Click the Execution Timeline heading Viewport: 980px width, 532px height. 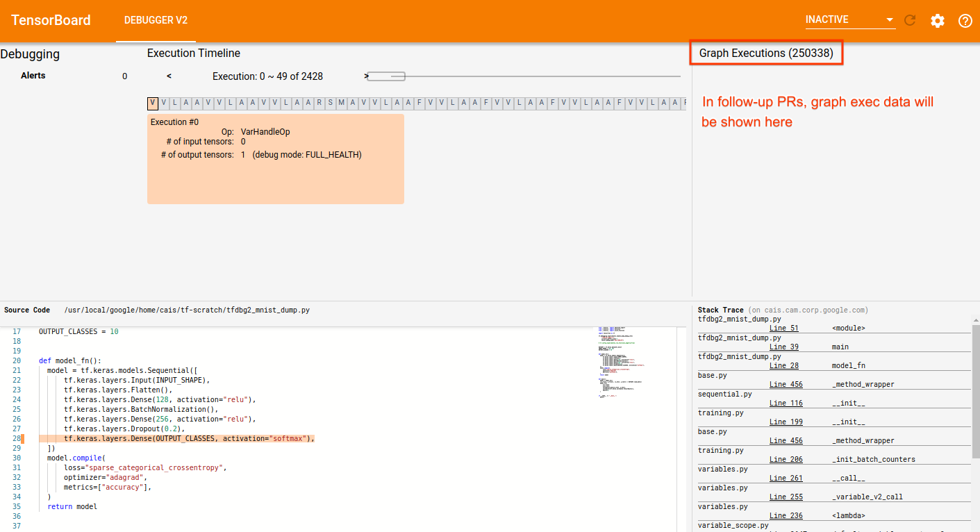pos(194,53)
